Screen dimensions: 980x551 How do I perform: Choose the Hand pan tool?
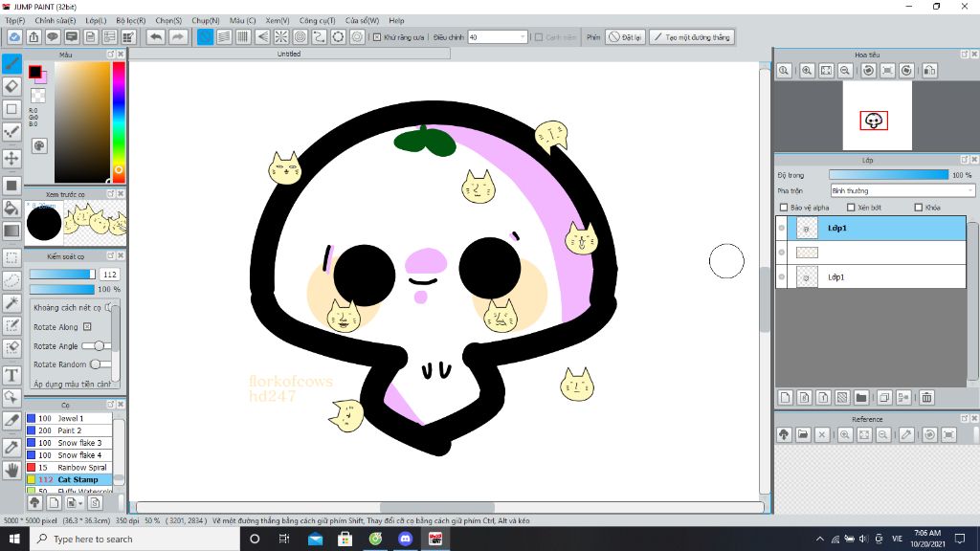11,470
